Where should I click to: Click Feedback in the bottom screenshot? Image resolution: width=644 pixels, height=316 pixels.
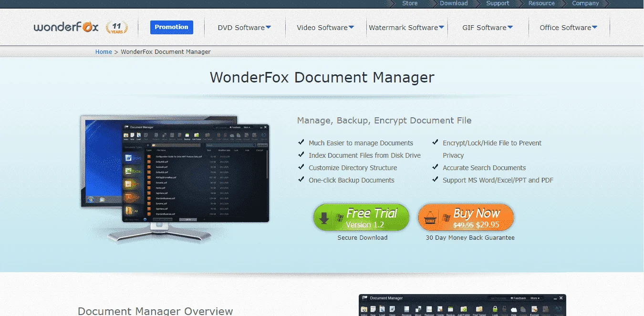click(x=518, y=298)
